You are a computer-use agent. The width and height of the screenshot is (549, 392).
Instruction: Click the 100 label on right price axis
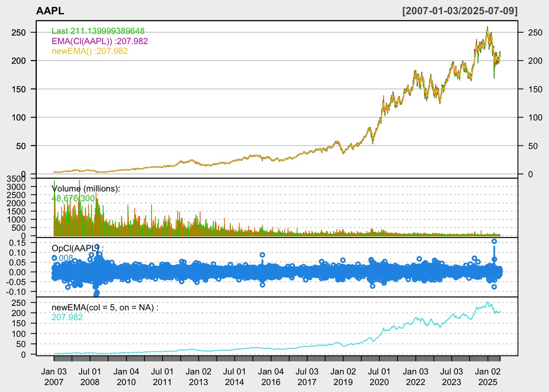point(535,118)
